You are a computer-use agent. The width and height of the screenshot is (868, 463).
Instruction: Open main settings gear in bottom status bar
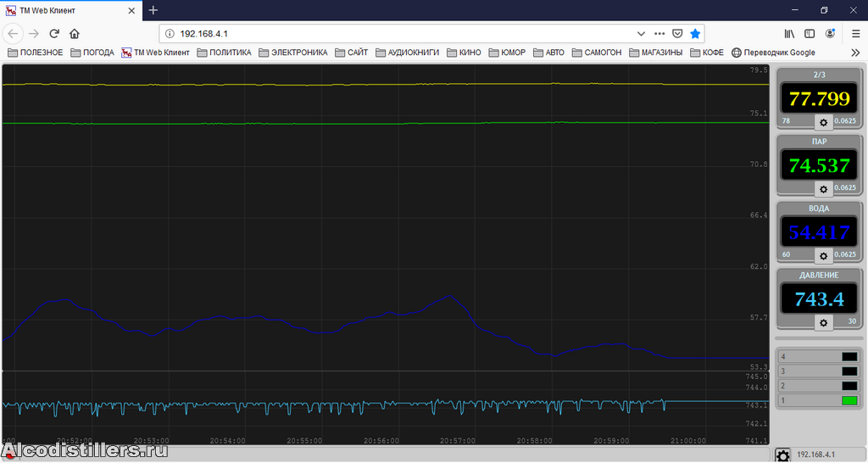click(x=782, y=455)
